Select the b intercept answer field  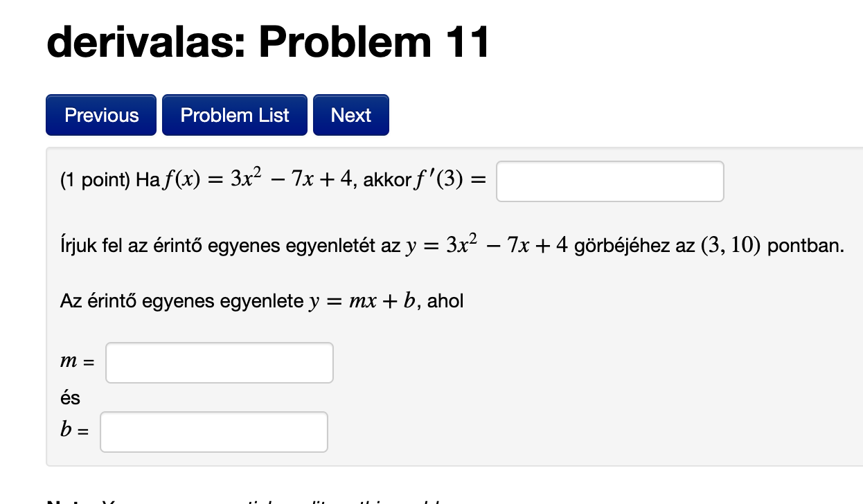[213, 432]
